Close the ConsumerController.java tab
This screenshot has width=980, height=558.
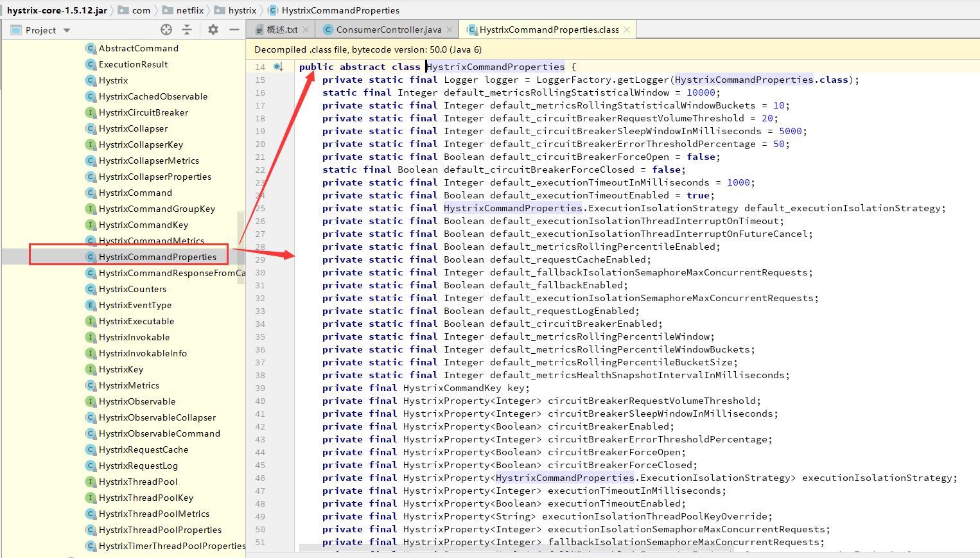click(450, 30)
